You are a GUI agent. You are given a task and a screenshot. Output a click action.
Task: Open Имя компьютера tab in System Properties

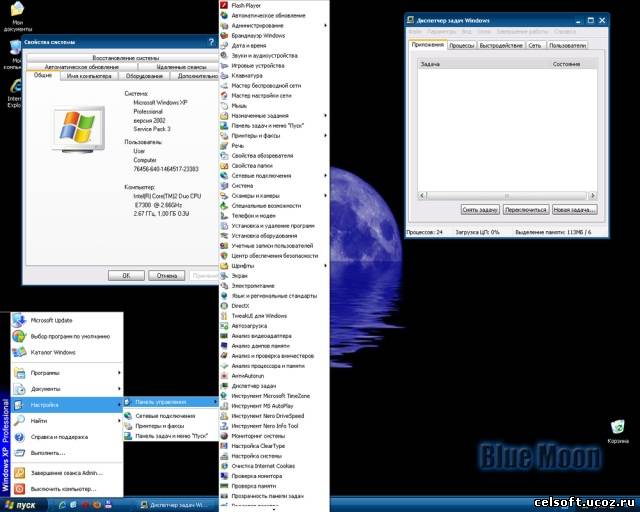pos(89,76)
